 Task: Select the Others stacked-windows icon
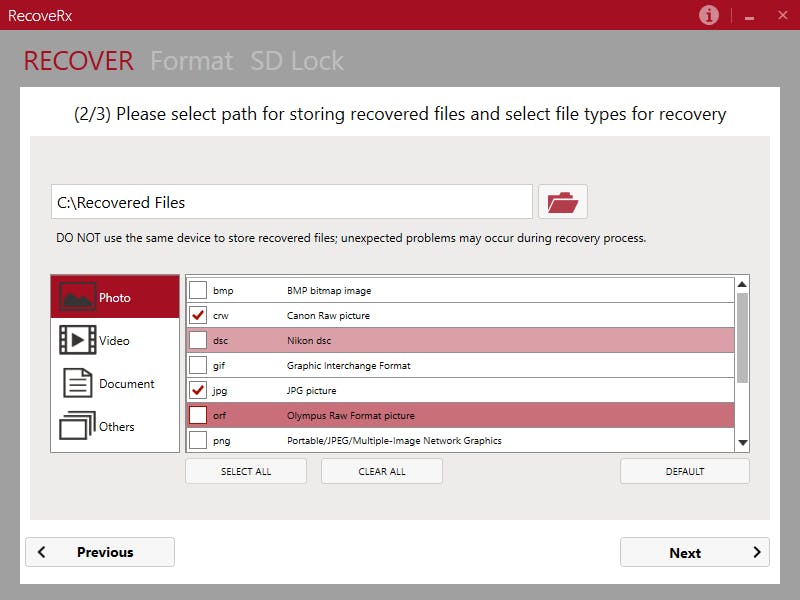pos(78,426)
